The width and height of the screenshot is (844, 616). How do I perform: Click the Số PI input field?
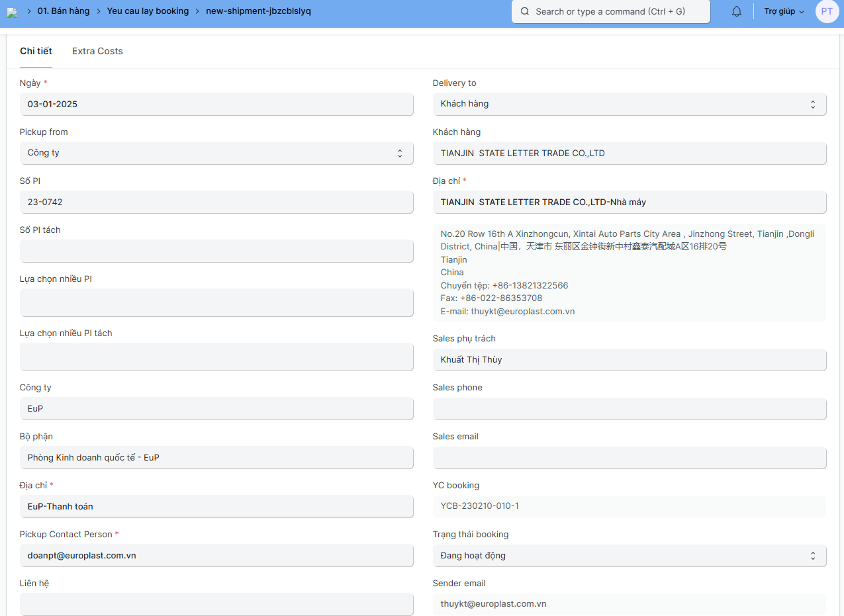coord(216,202)
